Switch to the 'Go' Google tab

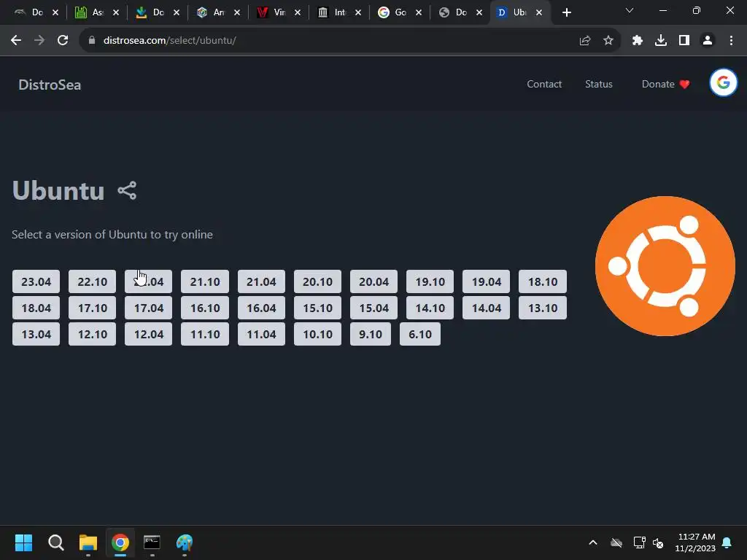(399, 13)
